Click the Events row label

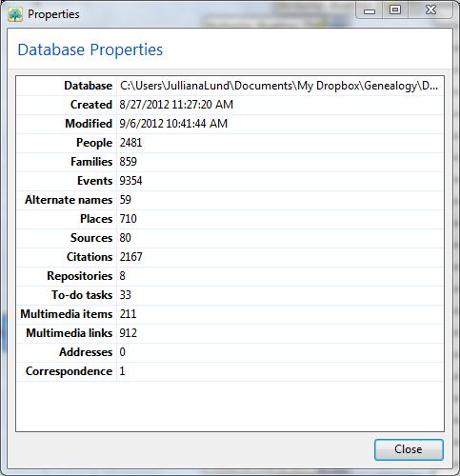tap(95, 181)
